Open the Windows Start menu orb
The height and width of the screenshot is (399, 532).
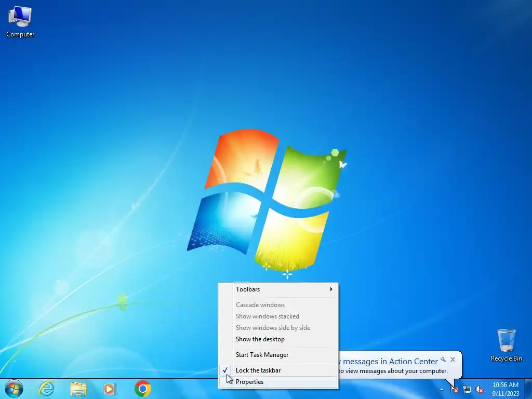point(14,389)
